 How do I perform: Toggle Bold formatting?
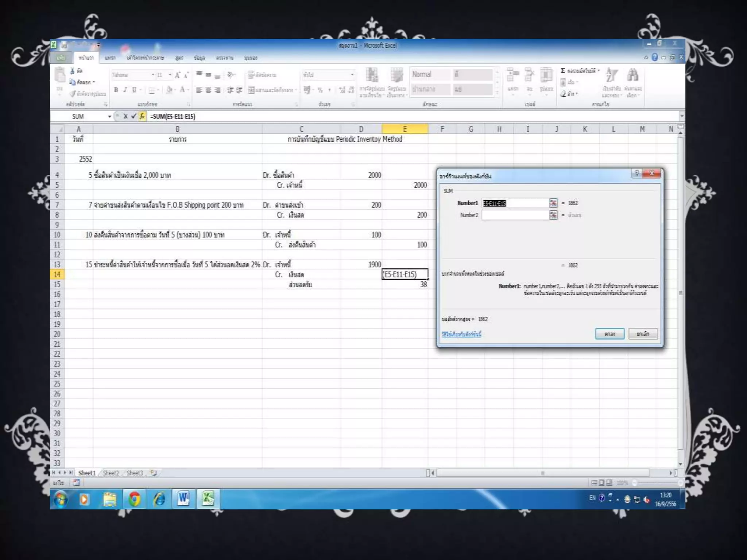coord(116,90)
